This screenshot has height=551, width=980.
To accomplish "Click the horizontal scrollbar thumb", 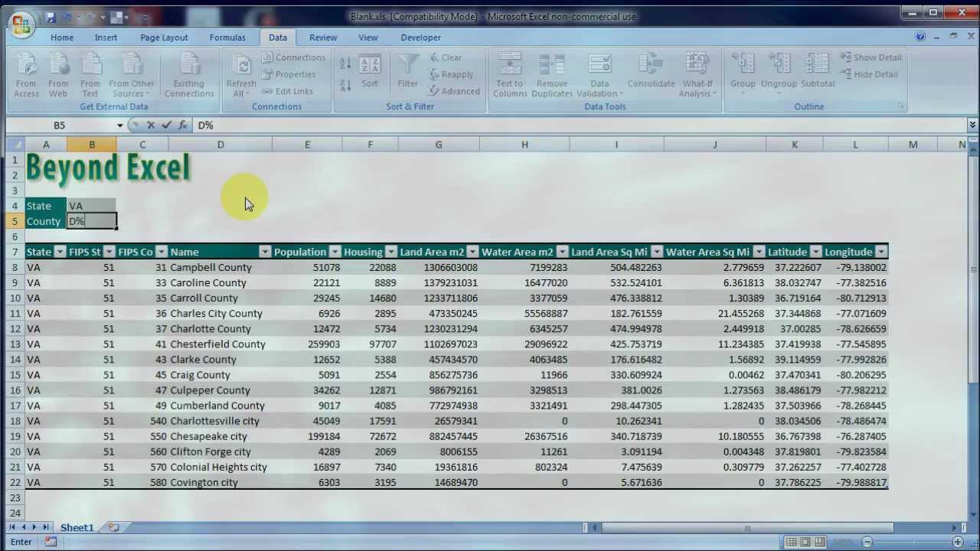I will coord(747,527).
